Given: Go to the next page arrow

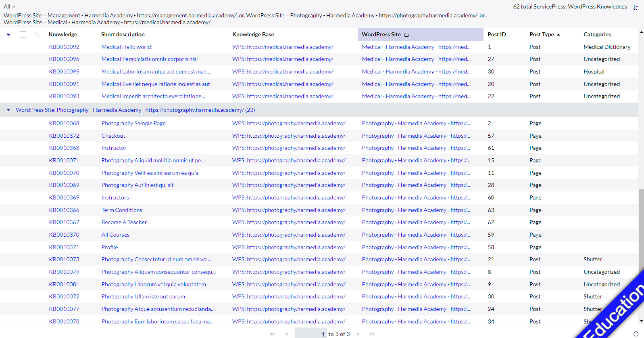Looking at the screenshot, I should coord(358,334).
